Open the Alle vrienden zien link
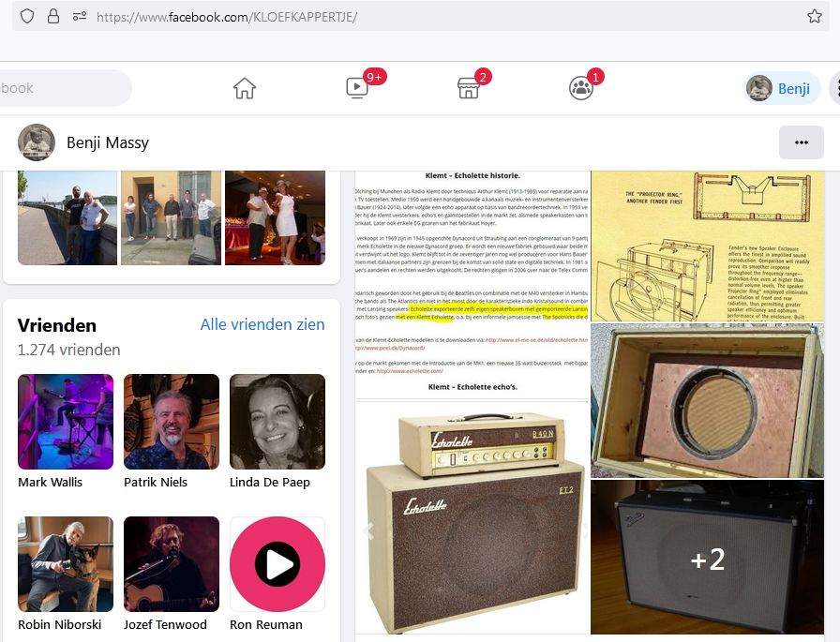 [x=262, y=324]
